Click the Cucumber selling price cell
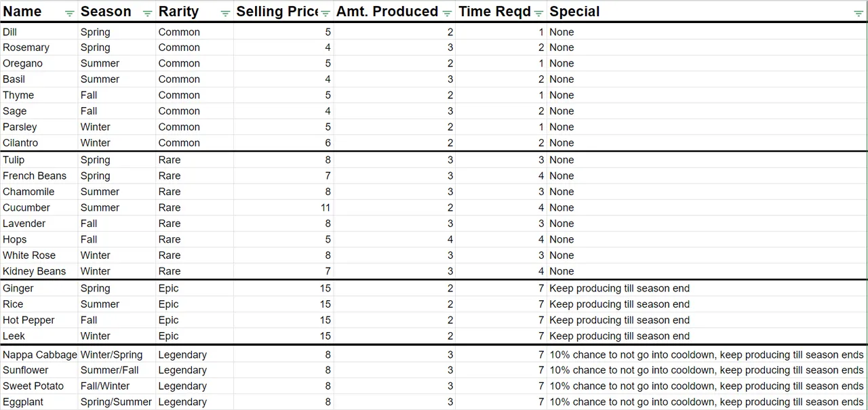 click(x=283, y=207)
